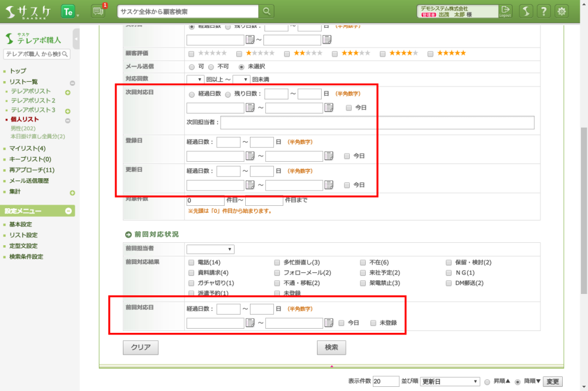
Task: Open マイリスト(4) in sidebar
Action: [27, 148]
